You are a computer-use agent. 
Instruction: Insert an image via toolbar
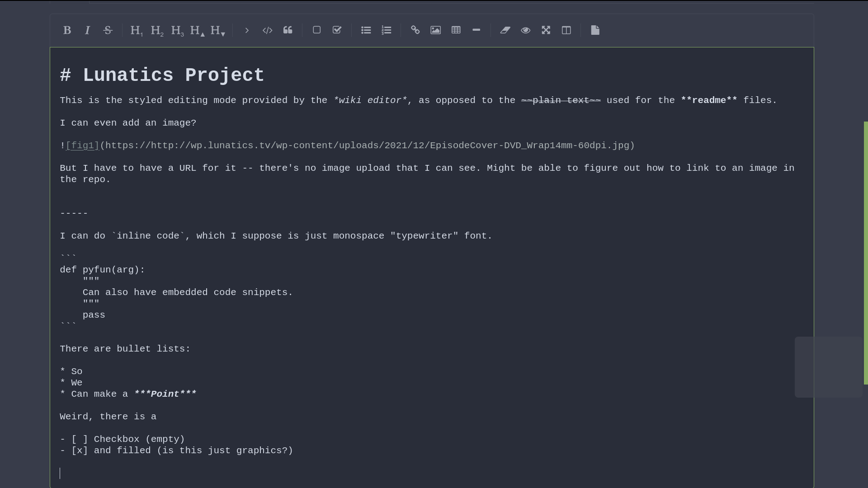coord(435,30)
